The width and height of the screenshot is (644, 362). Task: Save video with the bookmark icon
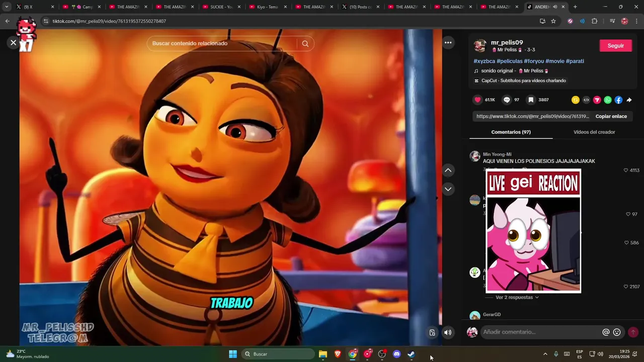coord(531,100)
